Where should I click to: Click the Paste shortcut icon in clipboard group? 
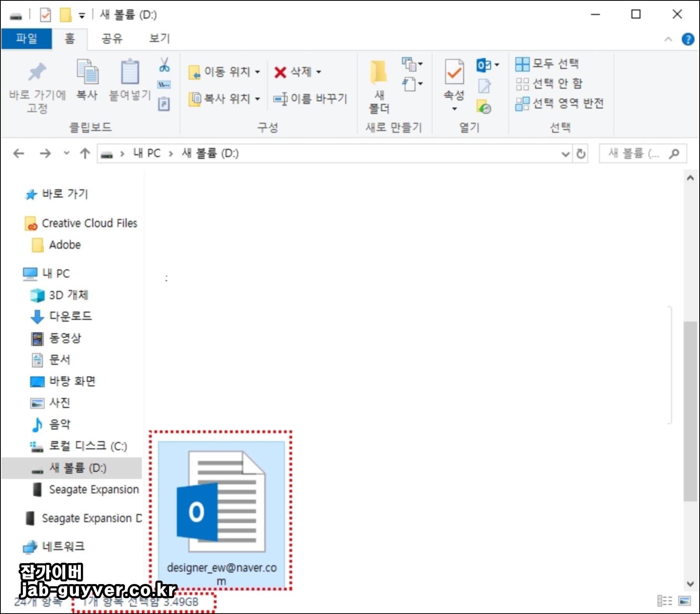click(164, 104)
